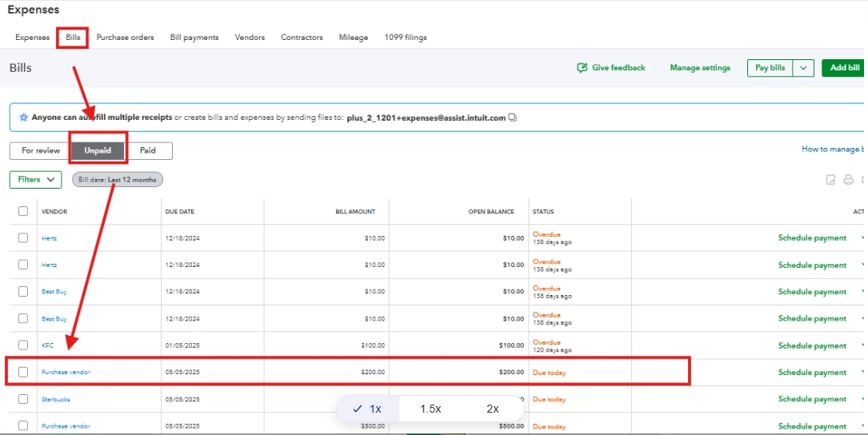This screenshot has width=868, height=435.
Task: Open the Mileage tab
Action: click(x=354, y=38)
